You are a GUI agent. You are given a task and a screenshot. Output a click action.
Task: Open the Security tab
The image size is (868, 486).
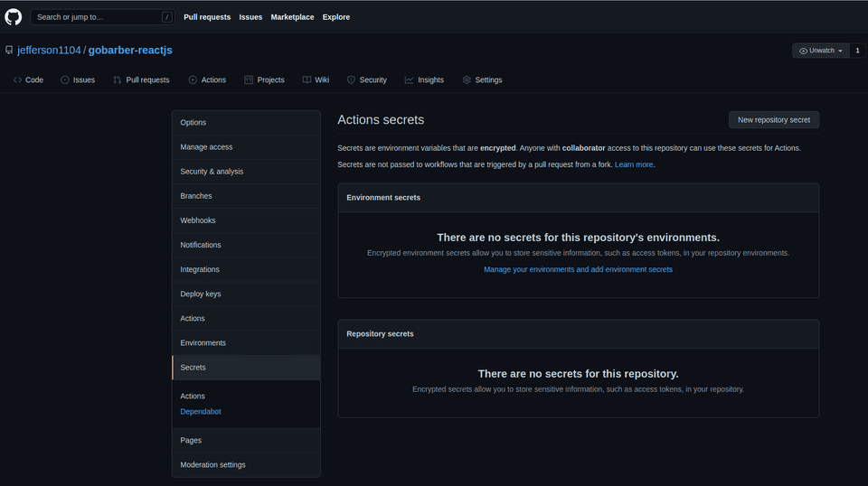[x=366, y=79]
